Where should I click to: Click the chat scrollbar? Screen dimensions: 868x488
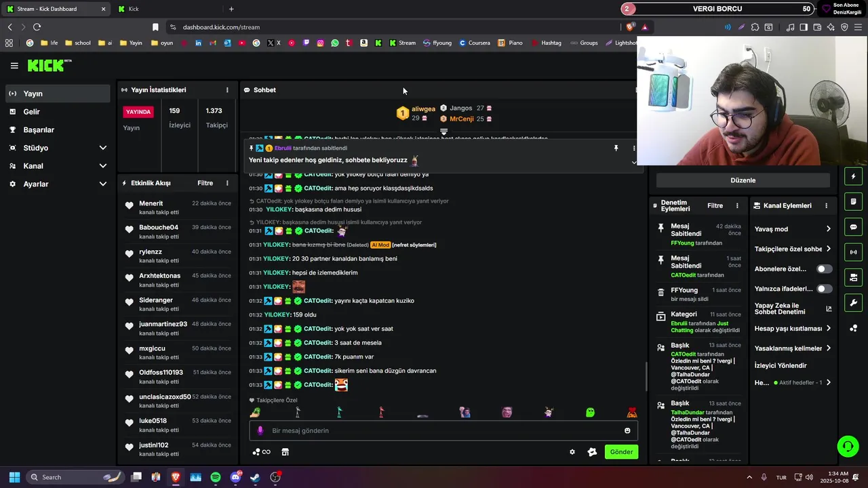(x=646, y=376)
